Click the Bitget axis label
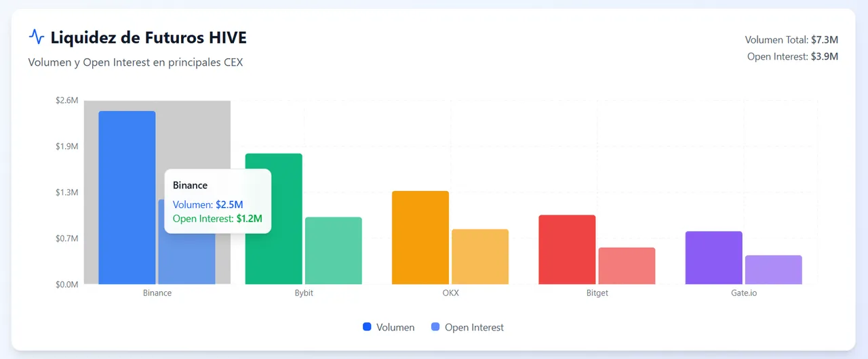The image size is (868, 359). [x=597, y=293]
